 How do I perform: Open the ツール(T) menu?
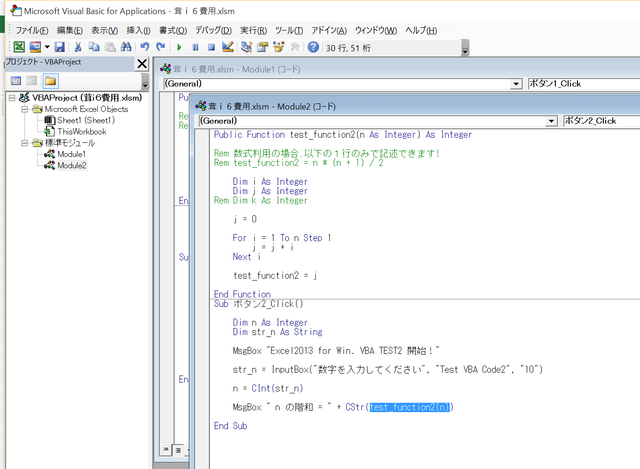pyautogui.click(x=289, y=30)
